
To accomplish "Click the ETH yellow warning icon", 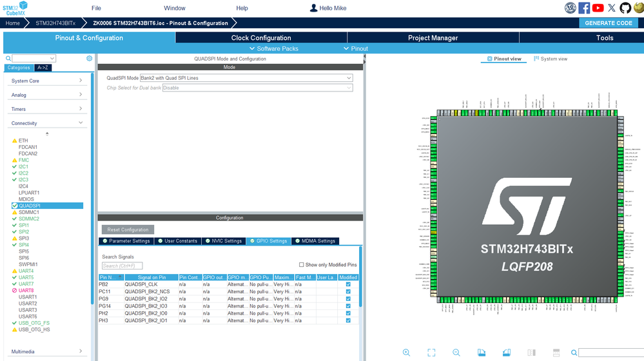I will click(x=15, y=141).
